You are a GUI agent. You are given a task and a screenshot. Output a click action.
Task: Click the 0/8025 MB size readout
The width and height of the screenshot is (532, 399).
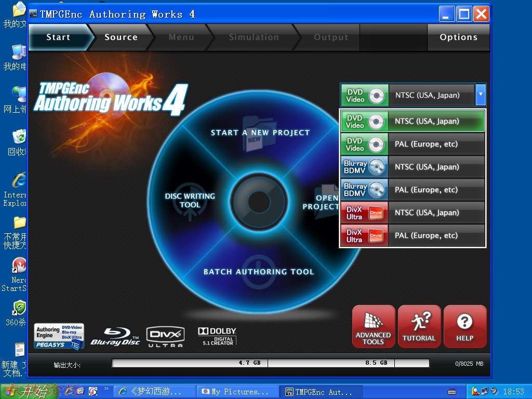click(469, 364)
